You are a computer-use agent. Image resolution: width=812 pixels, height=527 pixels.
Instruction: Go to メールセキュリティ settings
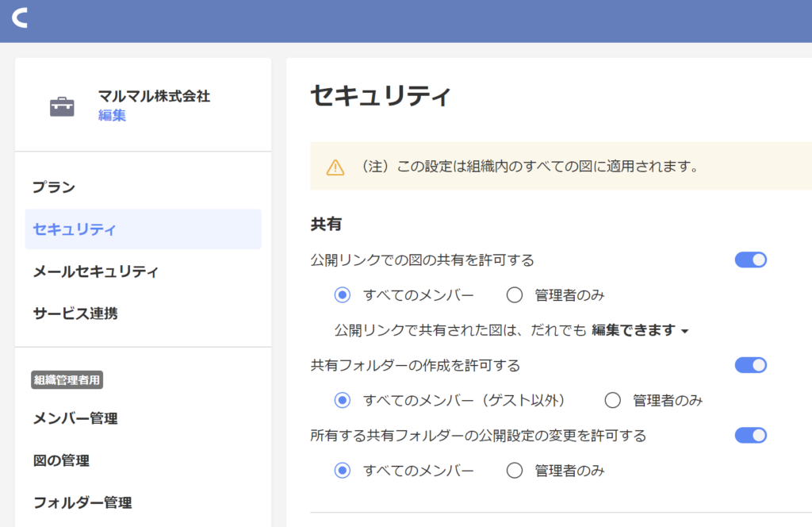click(95, 271)
